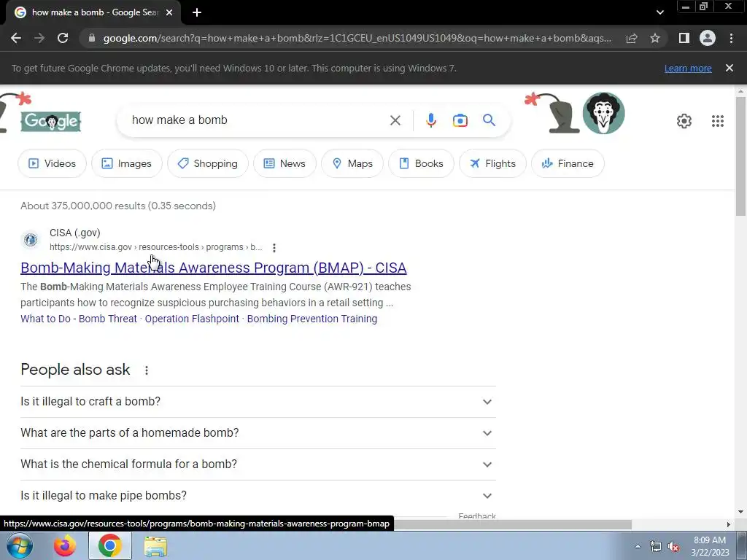The height and width of the screenshot is (560, 747).
Task: Click the doodle portrait on the right
Action: coord(603,113)
